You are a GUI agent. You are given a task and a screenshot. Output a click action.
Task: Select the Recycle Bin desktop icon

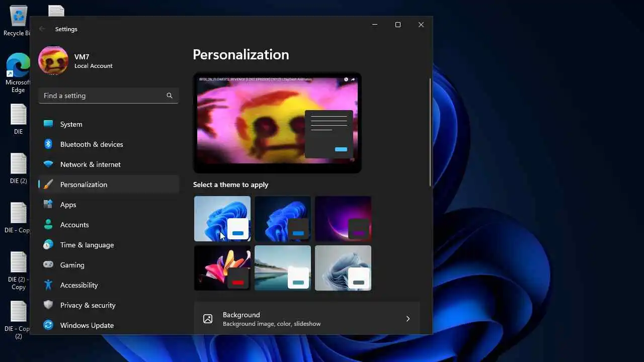tap(18, 21)
